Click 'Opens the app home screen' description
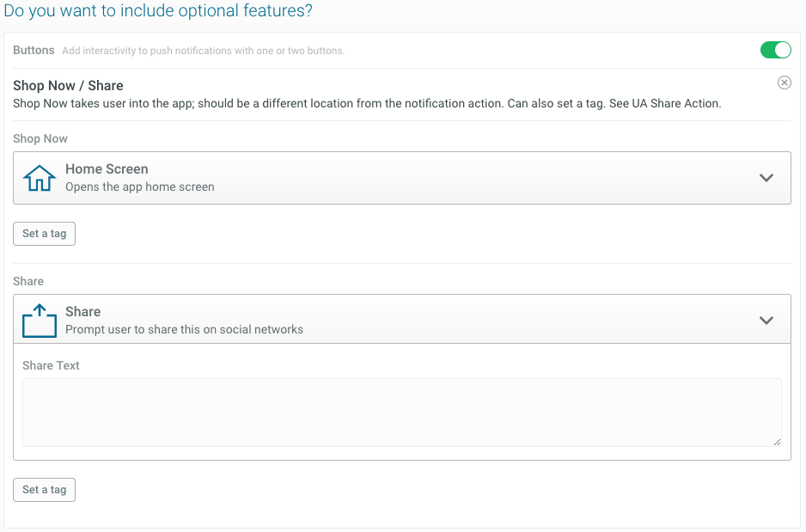806x532 pixels. click(139, 187)
